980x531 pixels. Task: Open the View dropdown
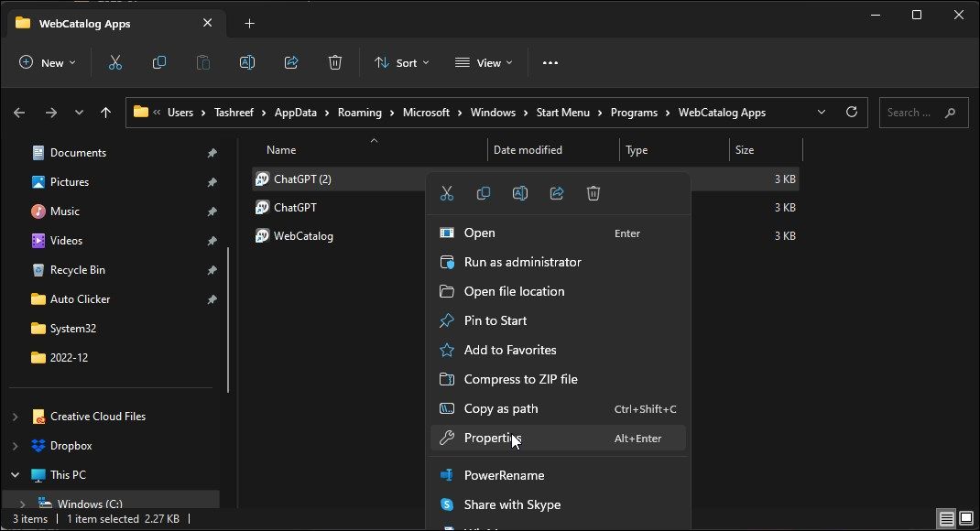(x=484, y=62)
